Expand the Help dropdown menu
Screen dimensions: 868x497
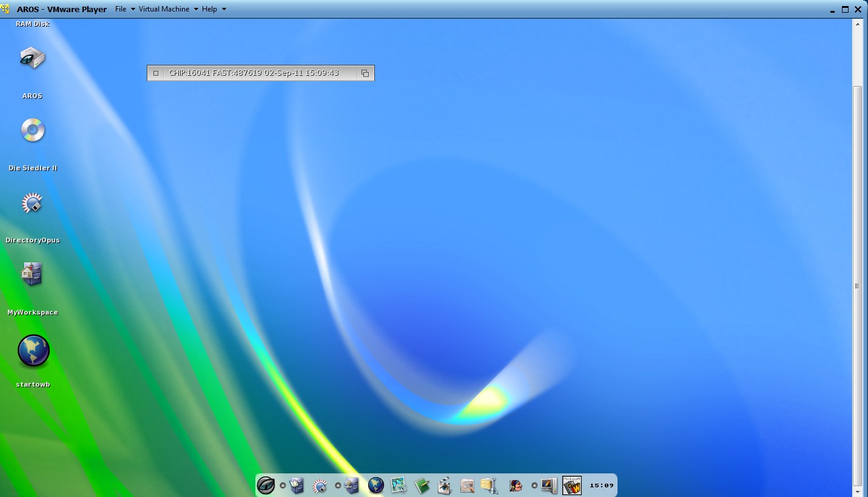pos(214,9)
